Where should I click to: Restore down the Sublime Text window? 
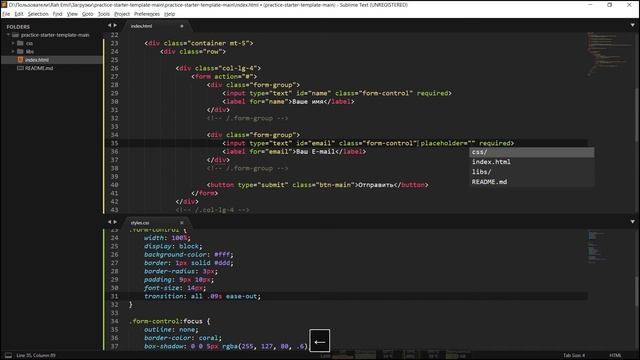(x=609, y=5)
